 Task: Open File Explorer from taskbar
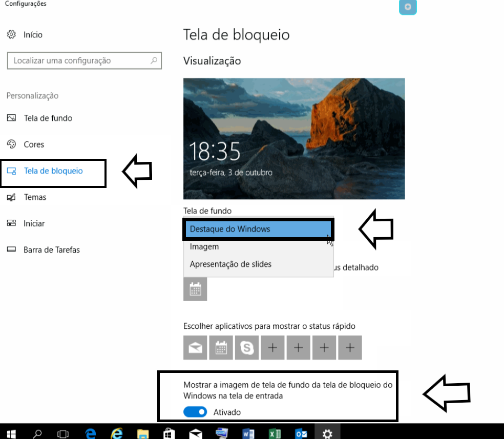pos(143,434)
